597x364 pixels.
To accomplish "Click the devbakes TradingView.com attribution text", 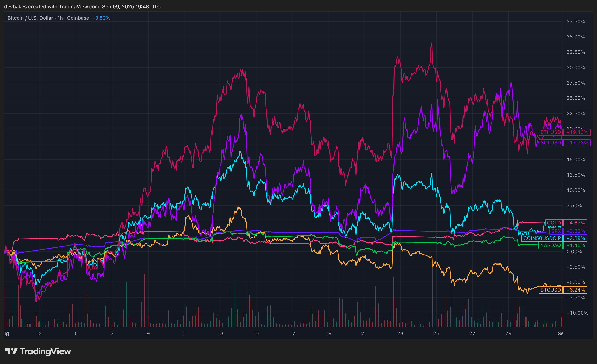I will [82, 6].
